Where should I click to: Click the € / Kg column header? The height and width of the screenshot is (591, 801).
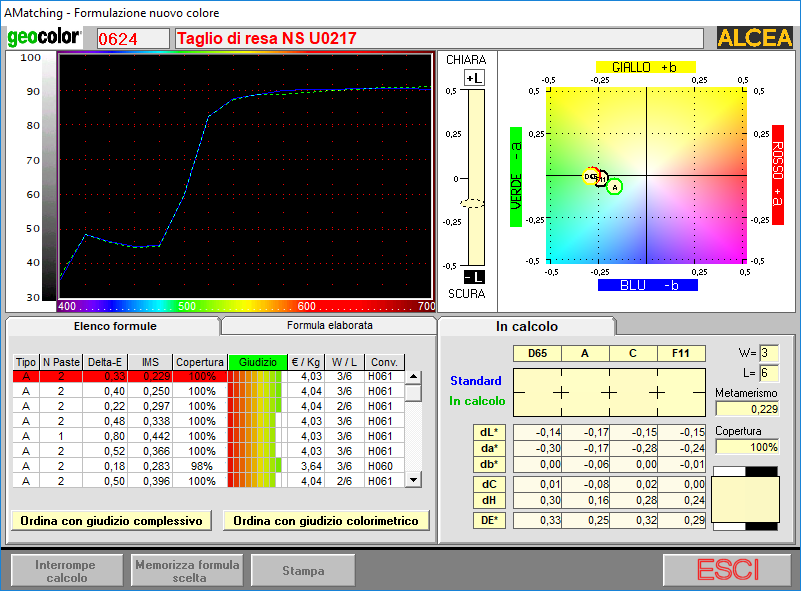click(x=305, y=362)
